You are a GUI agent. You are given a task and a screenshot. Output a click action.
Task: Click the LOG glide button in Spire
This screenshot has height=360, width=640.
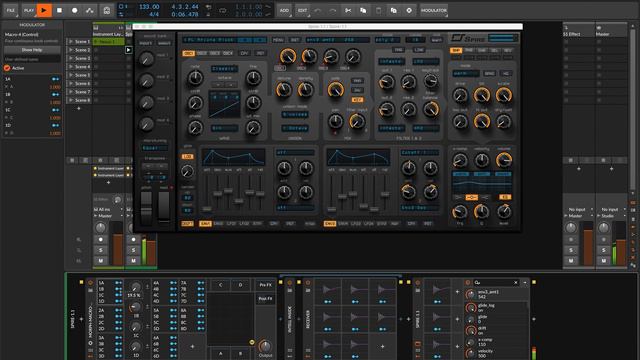point(188,157)
